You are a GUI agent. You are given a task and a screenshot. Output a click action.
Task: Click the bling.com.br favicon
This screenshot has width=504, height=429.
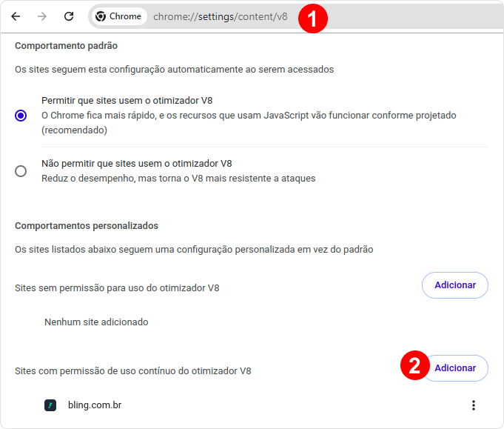(x=50, y=405)
